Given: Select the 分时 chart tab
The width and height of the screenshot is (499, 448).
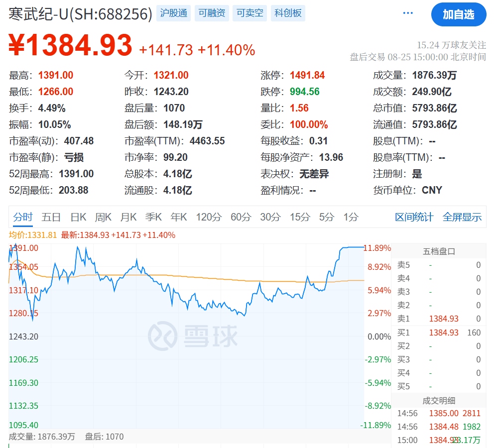Looking at the screenshot, I should [23, 218].
